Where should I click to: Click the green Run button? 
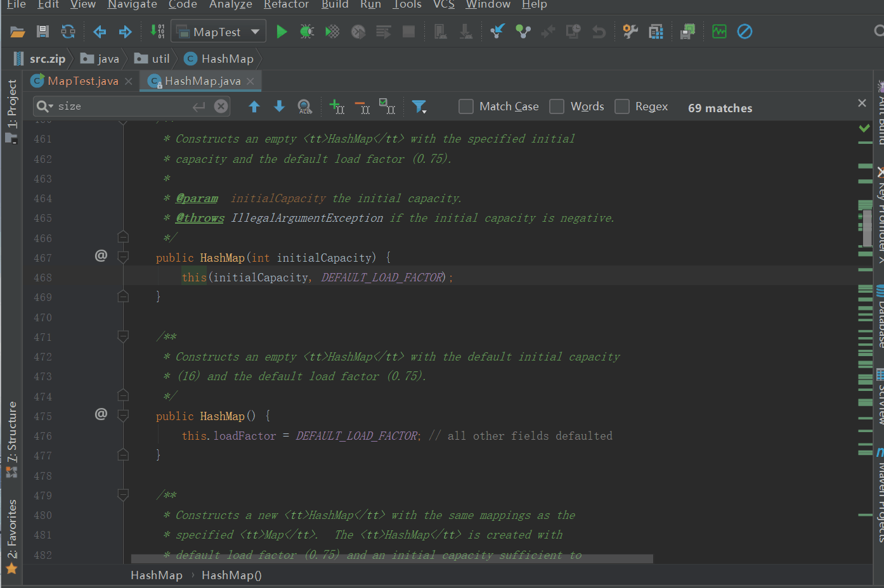tap(282, 32)
